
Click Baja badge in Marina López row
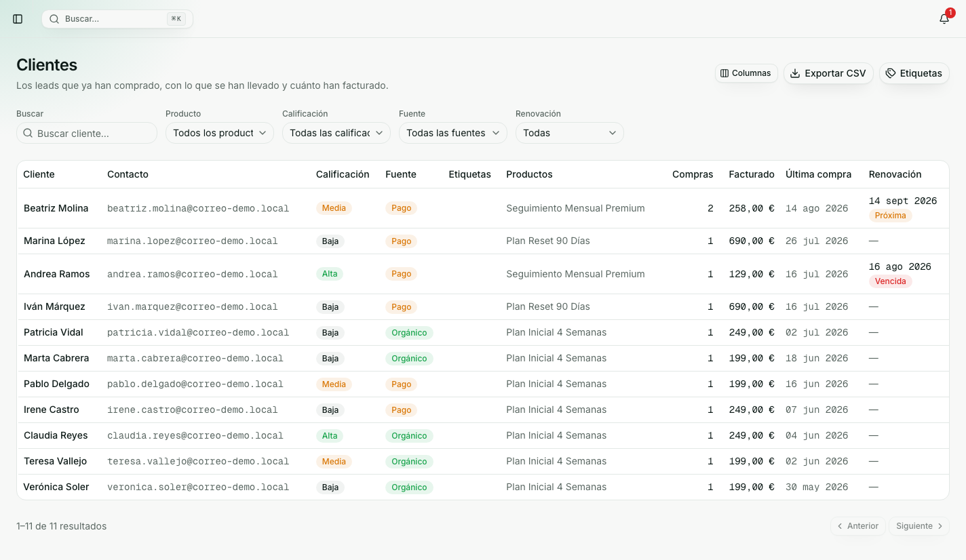330,241
